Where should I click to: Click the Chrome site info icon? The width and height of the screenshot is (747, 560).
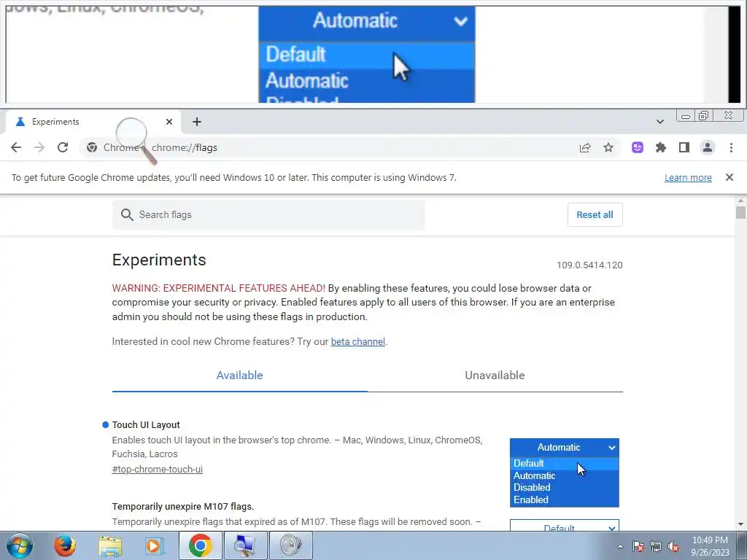coord(92,147)
